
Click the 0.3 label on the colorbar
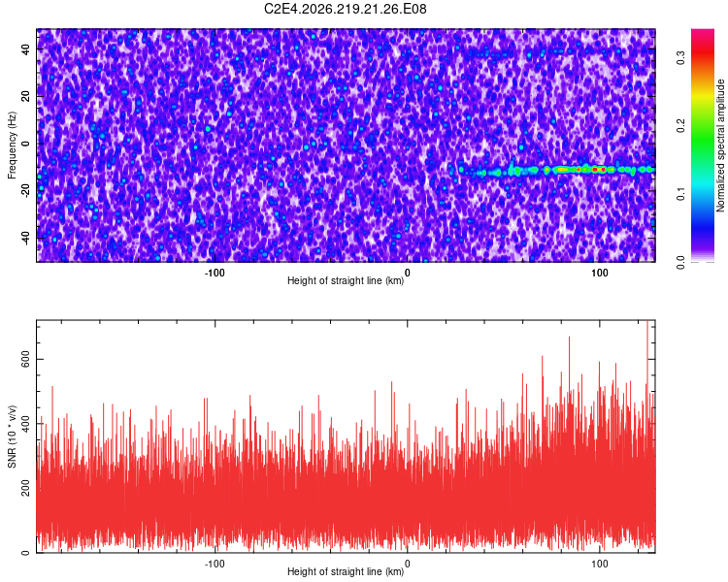[x=681, y=57]
